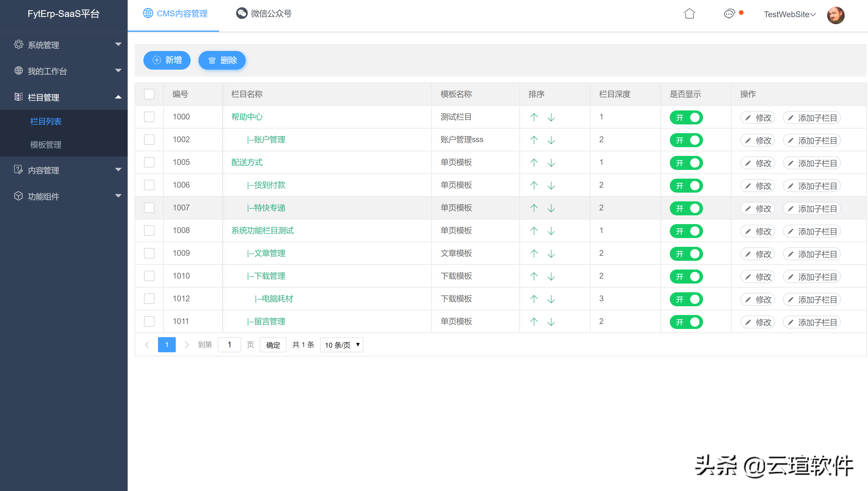Image resolution: width=868 pixels, height=491 pixels.
Task: Click the page number input field
Action: click(229, 345)
